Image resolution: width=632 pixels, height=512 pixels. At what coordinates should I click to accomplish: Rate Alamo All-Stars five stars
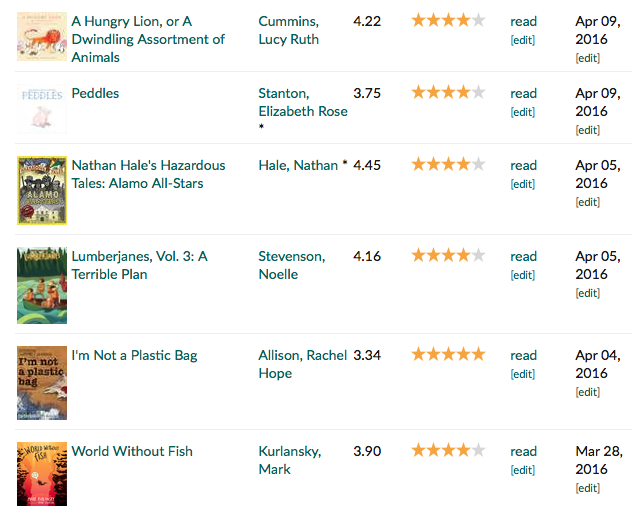click(478, 164)
